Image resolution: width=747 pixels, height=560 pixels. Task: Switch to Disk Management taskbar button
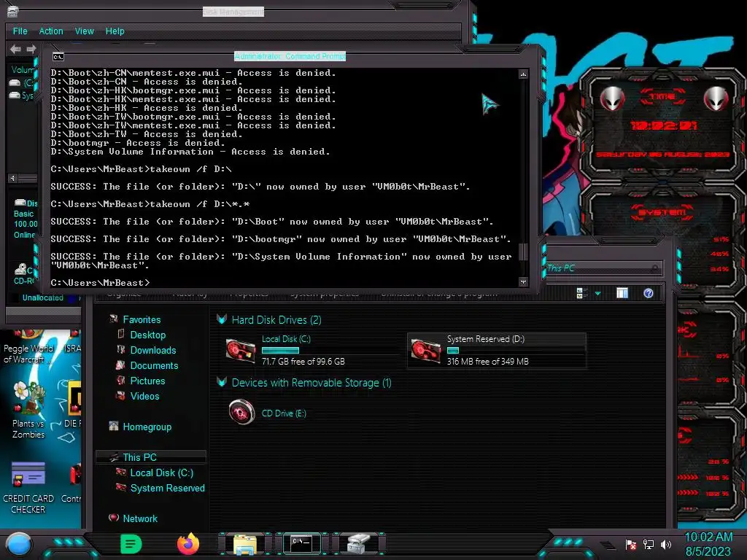pyautogui.click(x=358, y=544)
